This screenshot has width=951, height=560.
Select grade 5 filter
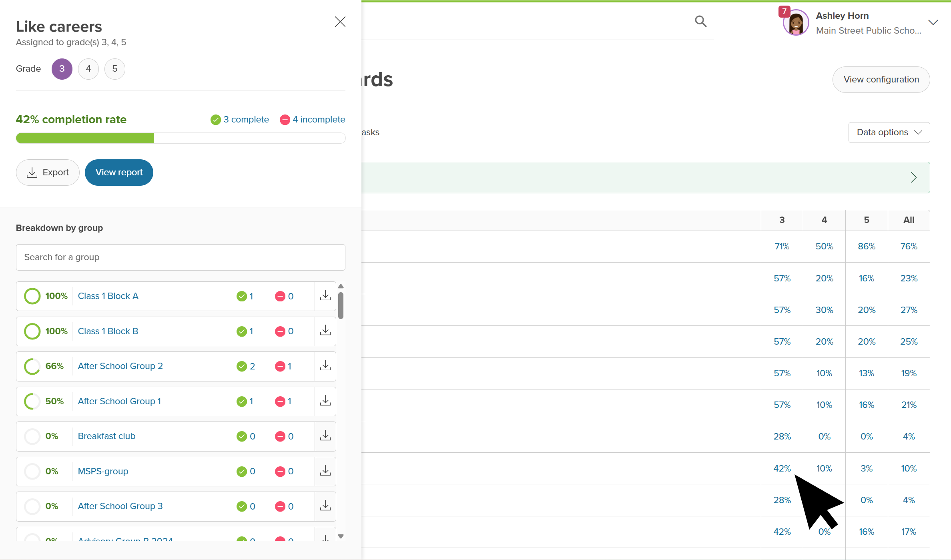click(115, 69)
